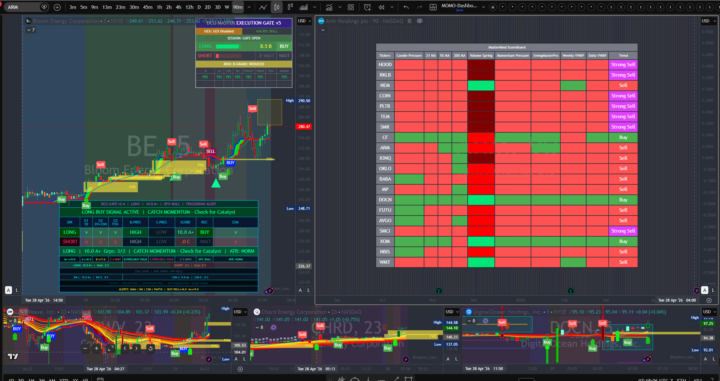Toggle auto scale A on Bloom Energy chart
This screenshot has height=381, width=720.
point(8,290)
